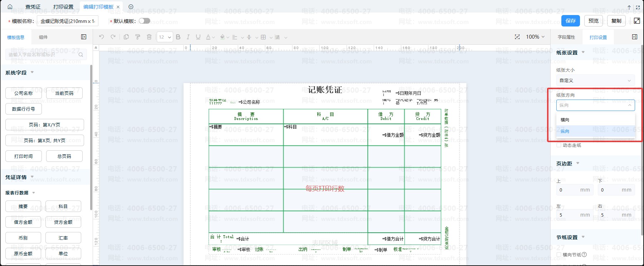Click the underline formatting icon
This screenshot has width=644, height=266.
(198, 37)
